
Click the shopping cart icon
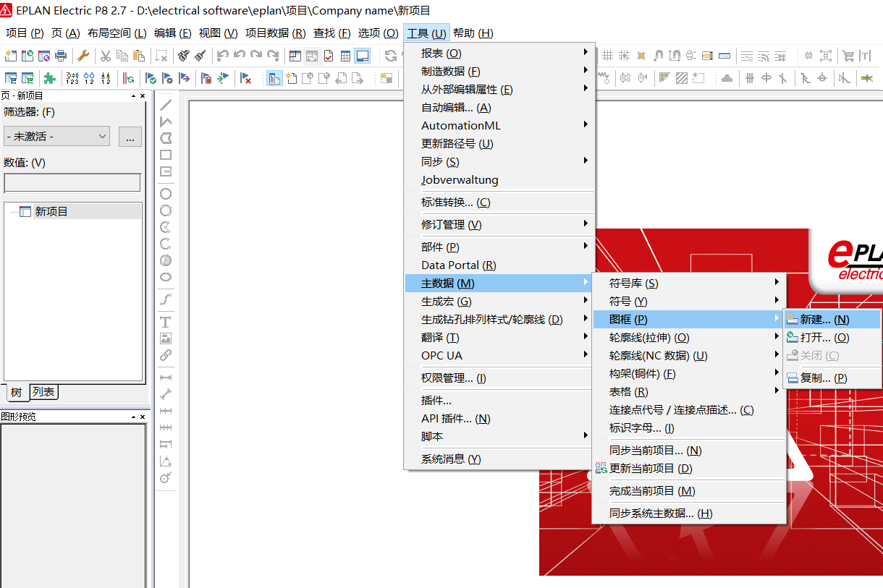tap(848, 56)
